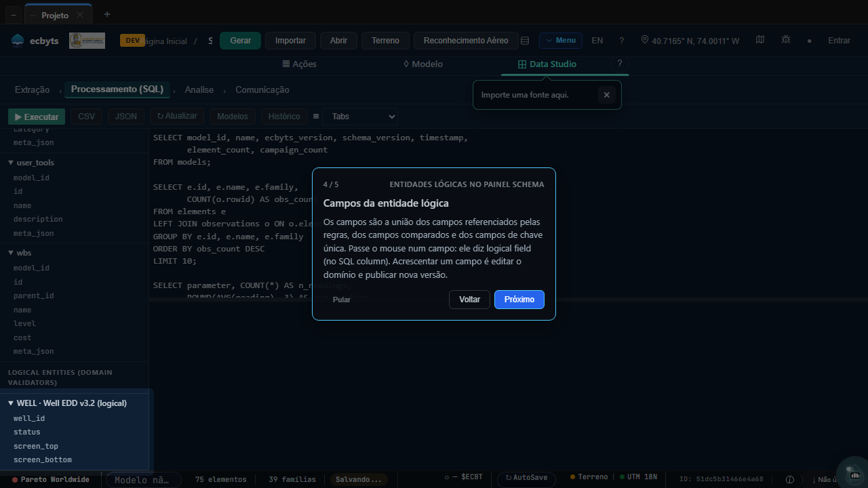The width and height of the screenshot is (868, 488).
Task: Open the Comunicação step
Action: tap(262, 90)
